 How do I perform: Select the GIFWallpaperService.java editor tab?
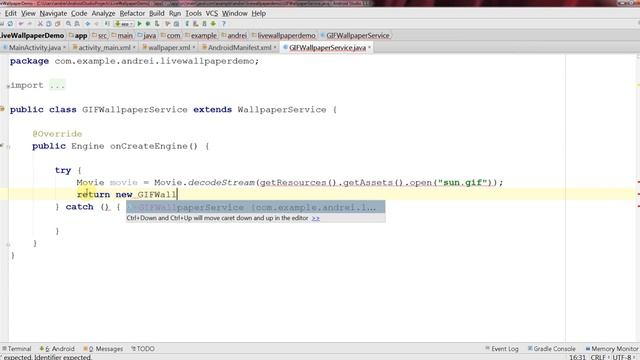(327, 48)
